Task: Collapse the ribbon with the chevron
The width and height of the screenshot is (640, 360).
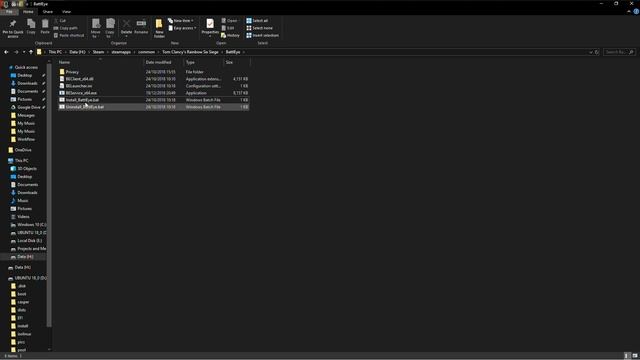Action: [629, 11]
